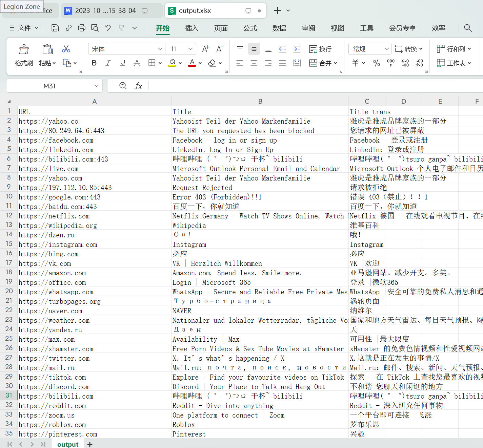Click the formula bar input field
The height and width of the screenshot is (448, 483).
pyautogui.click(x=315, y=86)
